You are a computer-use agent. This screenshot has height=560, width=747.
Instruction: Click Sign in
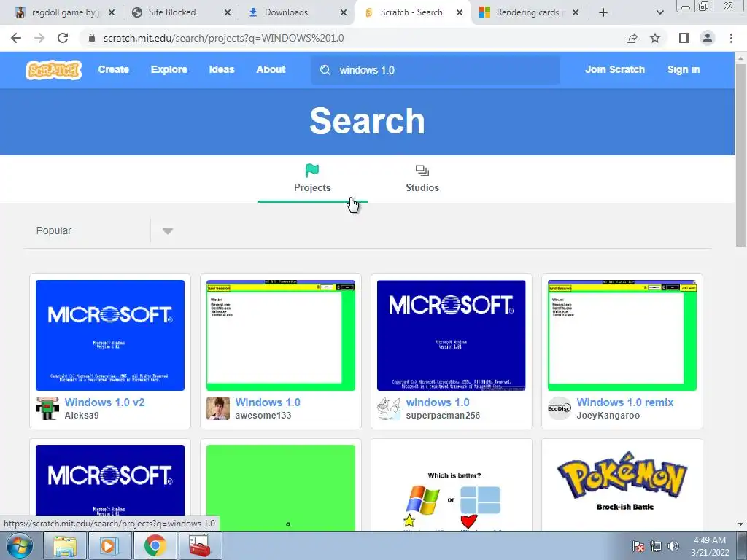pyautogui.click(x=684, y=69)
